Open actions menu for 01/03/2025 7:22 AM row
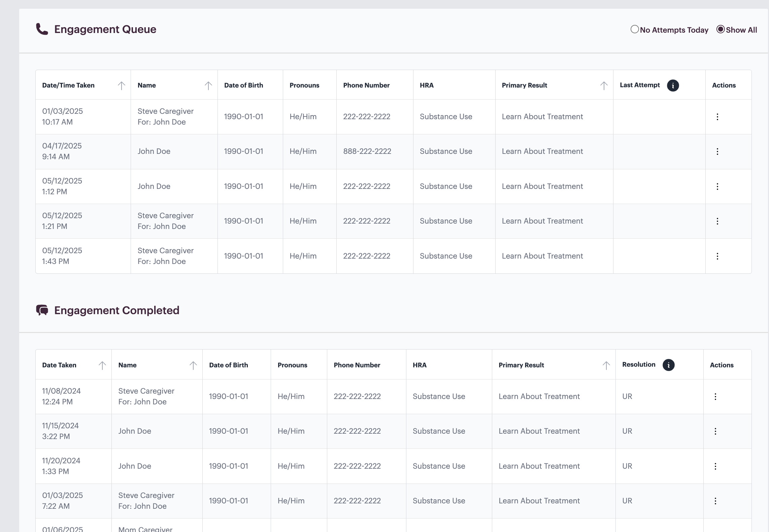The height and width of the screenshot is (532, 769). (715, 501)
